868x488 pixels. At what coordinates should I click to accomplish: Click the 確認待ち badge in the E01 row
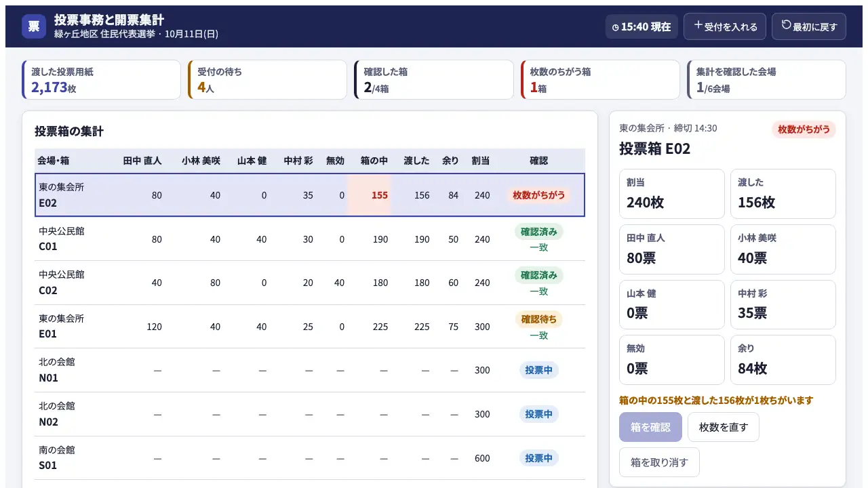(x=538, y=319)
